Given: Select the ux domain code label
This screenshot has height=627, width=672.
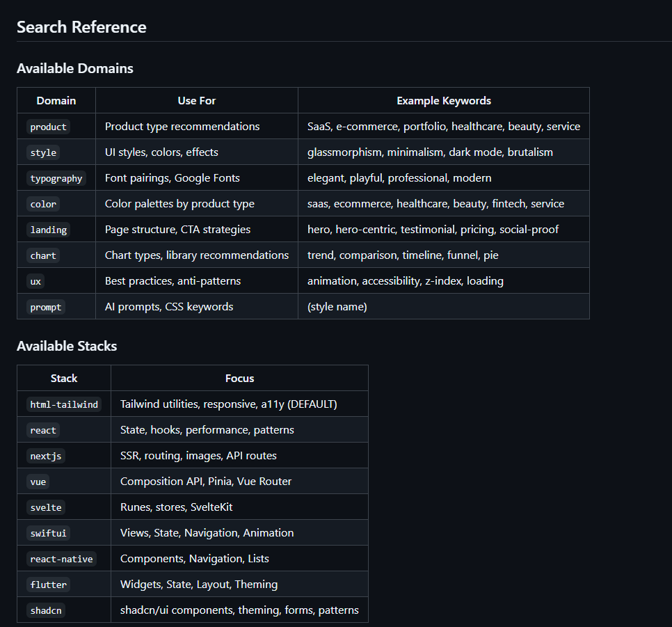Looking at the screenshot, I should (37, 281).
